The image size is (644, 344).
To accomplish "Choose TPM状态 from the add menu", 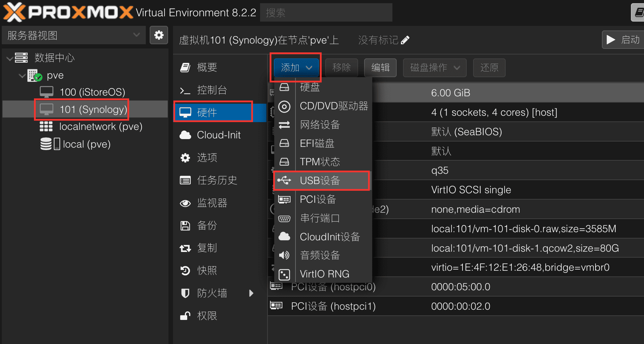I will coord(323,162).
